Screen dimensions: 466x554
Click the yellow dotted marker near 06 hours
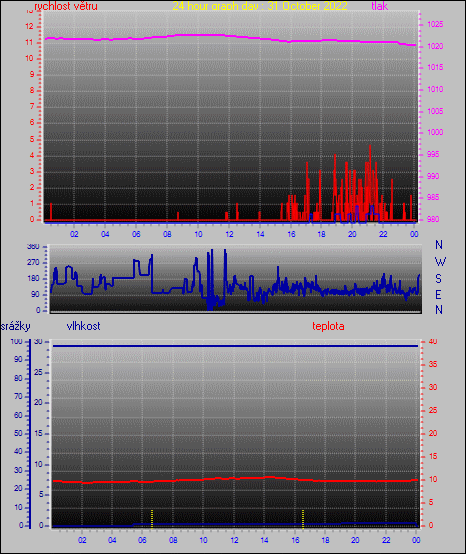[x=152, y=519]
